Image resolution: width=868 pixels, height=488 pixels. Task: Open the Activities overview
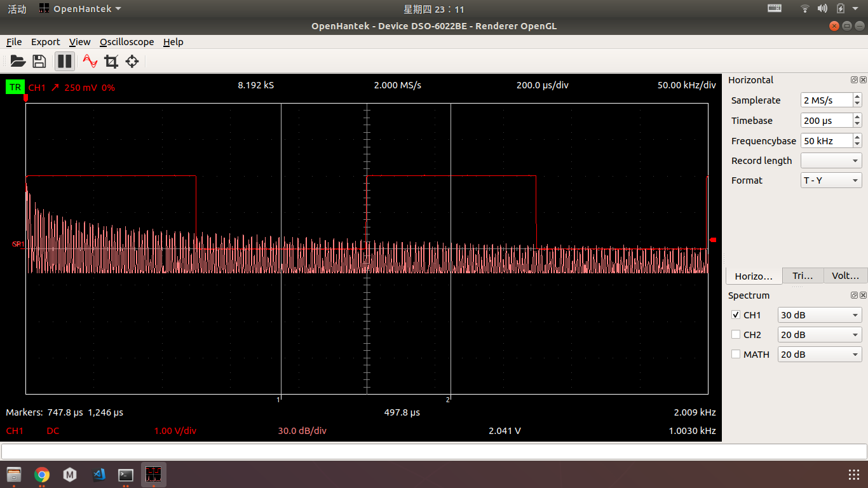point(17,9)
